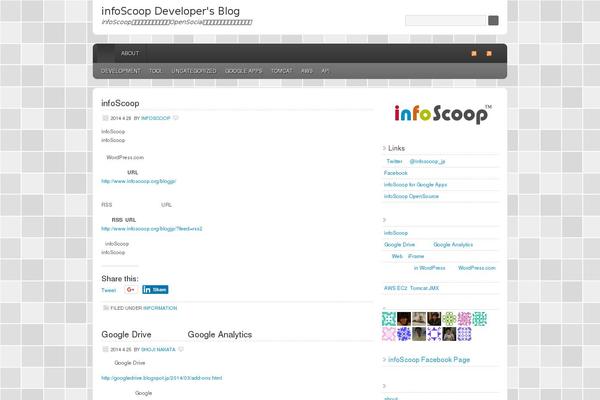Open the ABOUT menu item

pyautogui.click(x=130, y=54)
